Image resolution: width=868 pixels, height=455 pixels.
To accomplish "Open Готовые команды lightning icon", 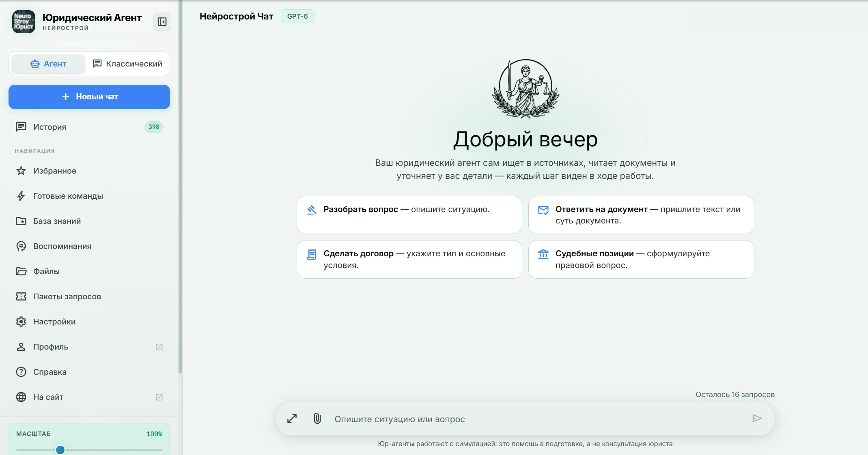I will click(21, 196).
